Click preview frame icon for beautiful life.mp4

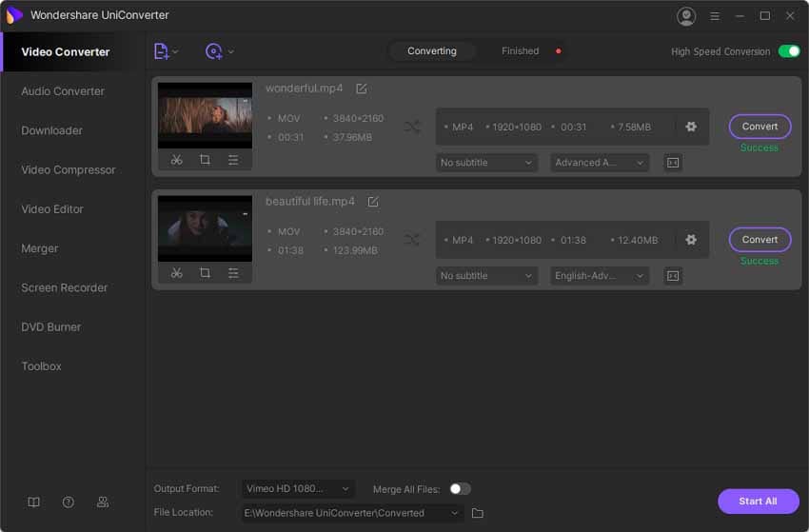coord(673,276)
